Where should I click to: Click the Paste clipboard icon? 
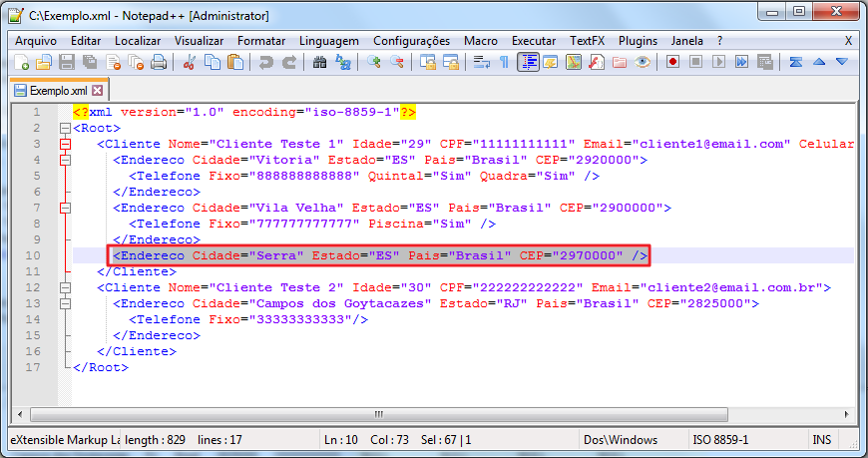[235, 62]
